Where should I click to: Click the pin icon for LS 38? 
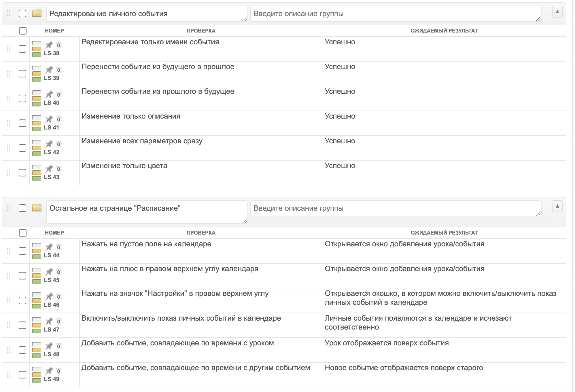(x=49, y=45)
